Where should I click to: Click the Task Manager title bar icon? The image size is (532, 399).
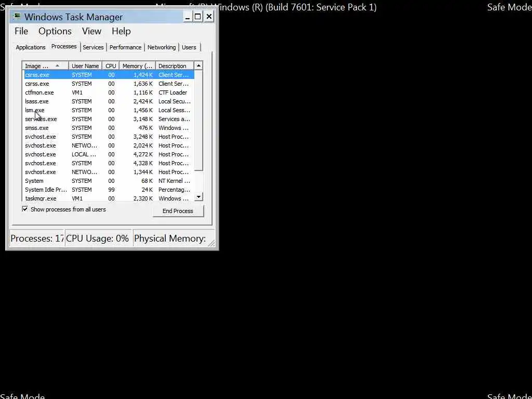tap(17, 16)
